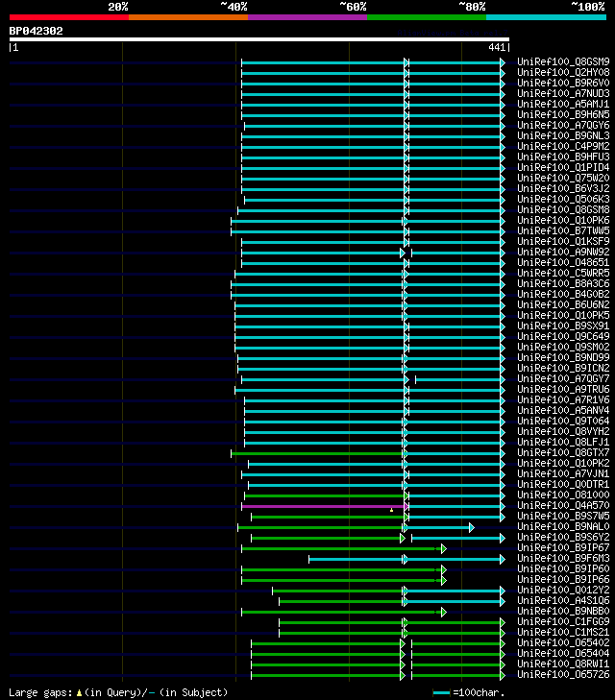Open the UniRef100_Q8GSM8 entry
615x700 pixels.
(x=563, y=210)
